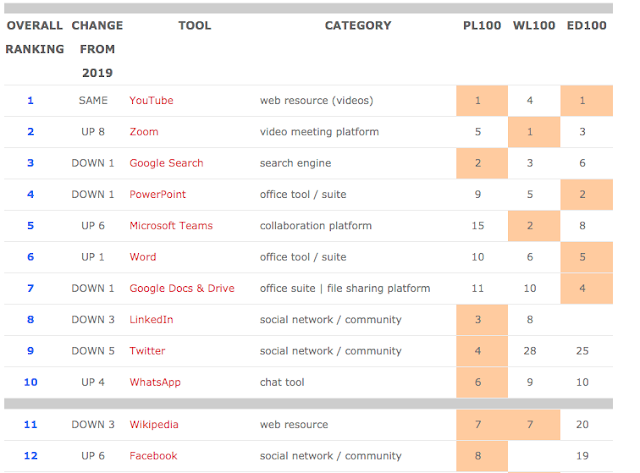Open the Google Search link
The height and width of the screenshot is (473, 640).
click(166, 163)
